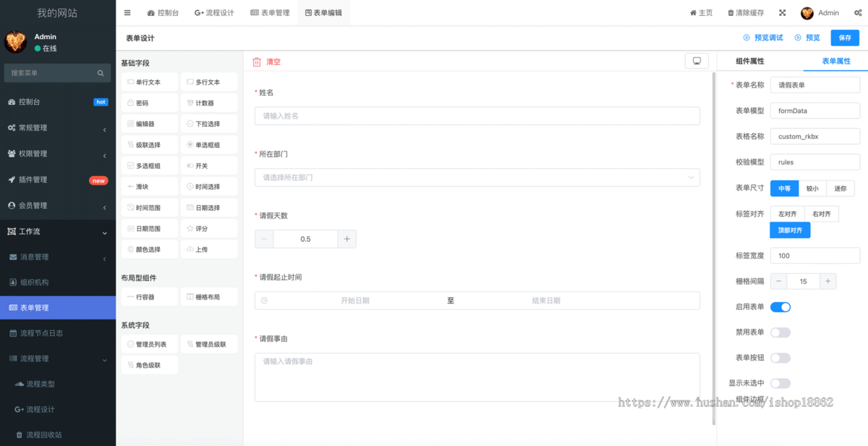The width and height of the screenshot is (868, 446).
Task: Click the fullscreen expand icon in the header
Action: point(783,12)
